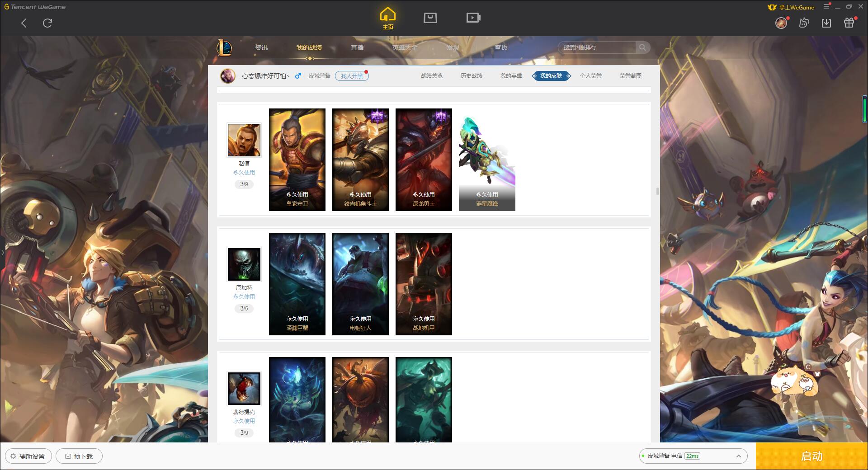Open the 屠龙勇士 skin card
868x470 pixels.
coord(424,160)
